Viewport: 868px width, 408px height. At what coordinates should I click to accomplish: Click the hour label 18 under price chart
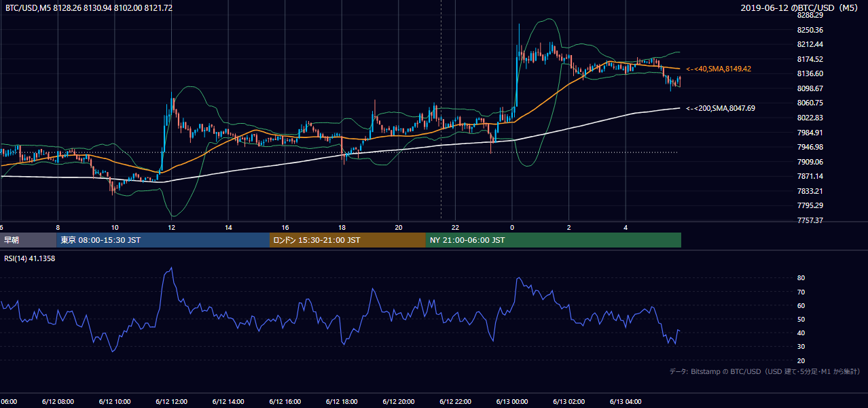pyautogui.click(x=342, y=227)
